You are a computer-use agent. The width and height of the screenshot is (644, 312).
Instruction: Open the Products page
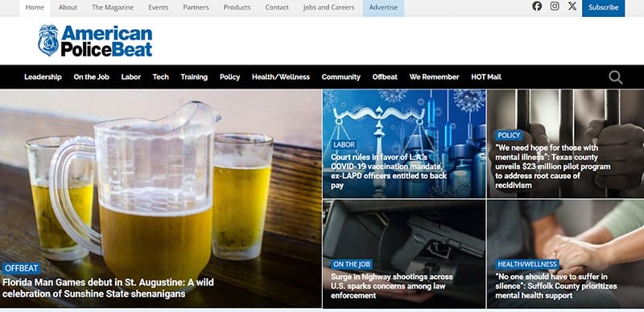pyautogui.click(x=237, y=7)
